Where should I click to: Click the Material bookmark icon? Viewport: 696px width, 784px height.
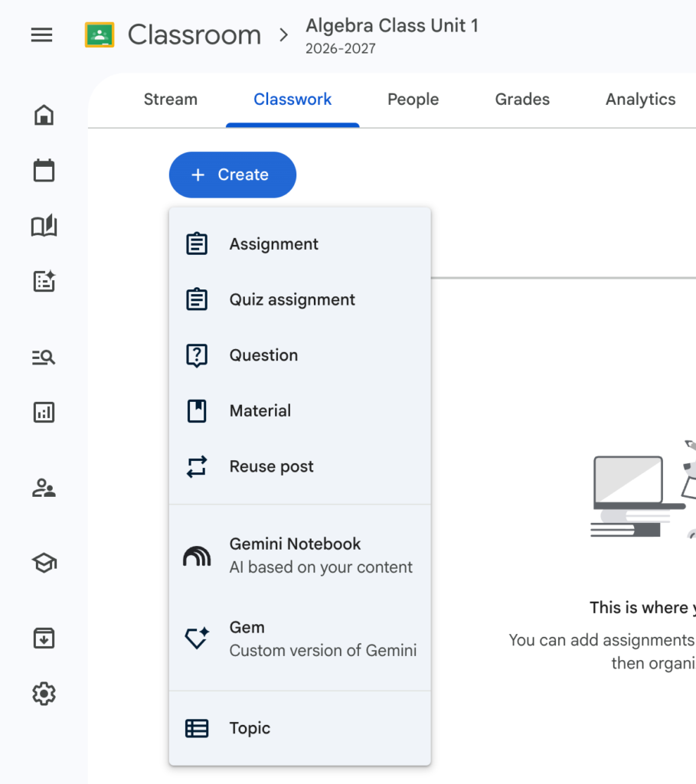pos(197,411)
